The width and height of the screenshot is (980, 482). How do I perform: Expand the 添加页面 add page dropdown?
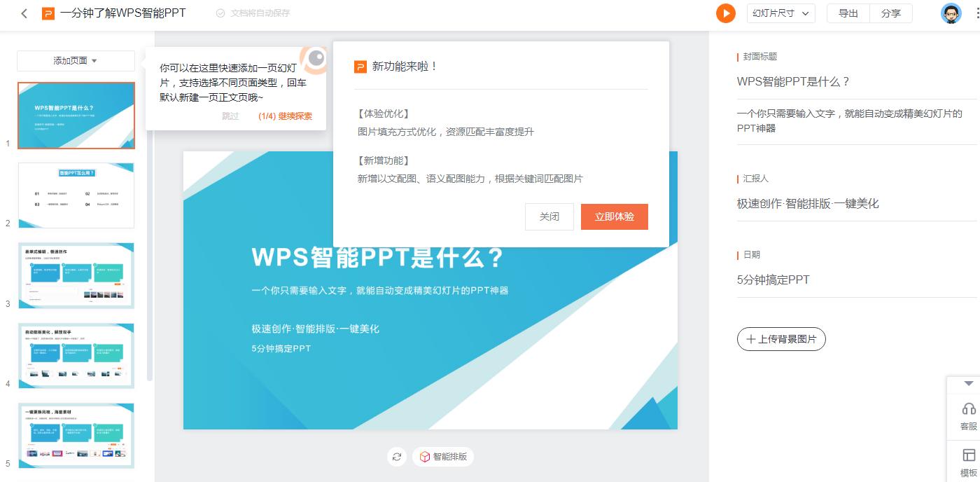75,62
